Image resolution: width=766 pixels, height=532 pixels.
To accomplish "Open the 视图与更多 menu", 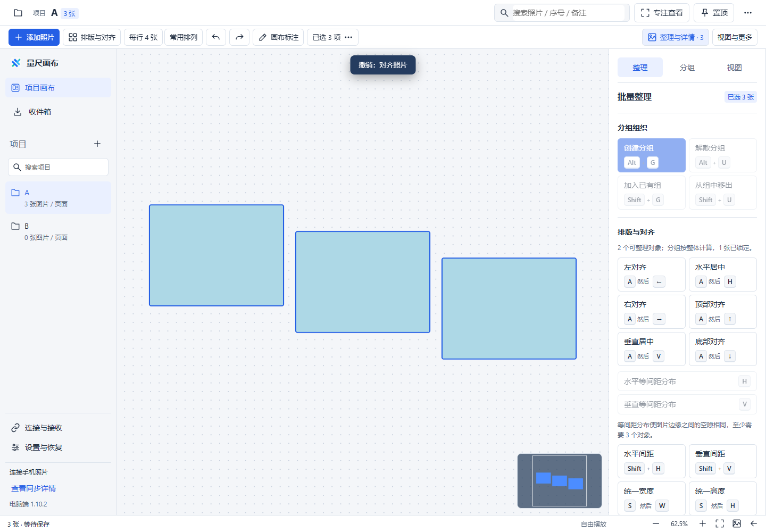I will (735, 37).
